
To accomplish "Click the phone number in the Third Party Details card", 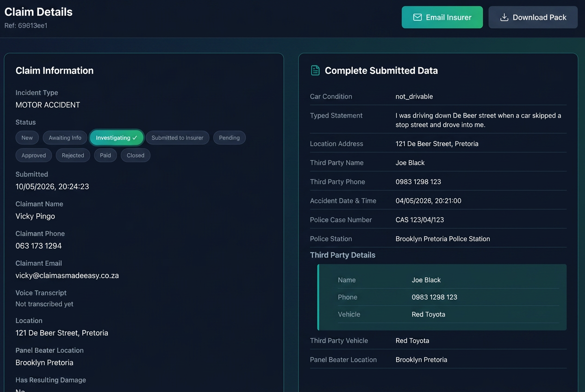I will tap(435, 297).
